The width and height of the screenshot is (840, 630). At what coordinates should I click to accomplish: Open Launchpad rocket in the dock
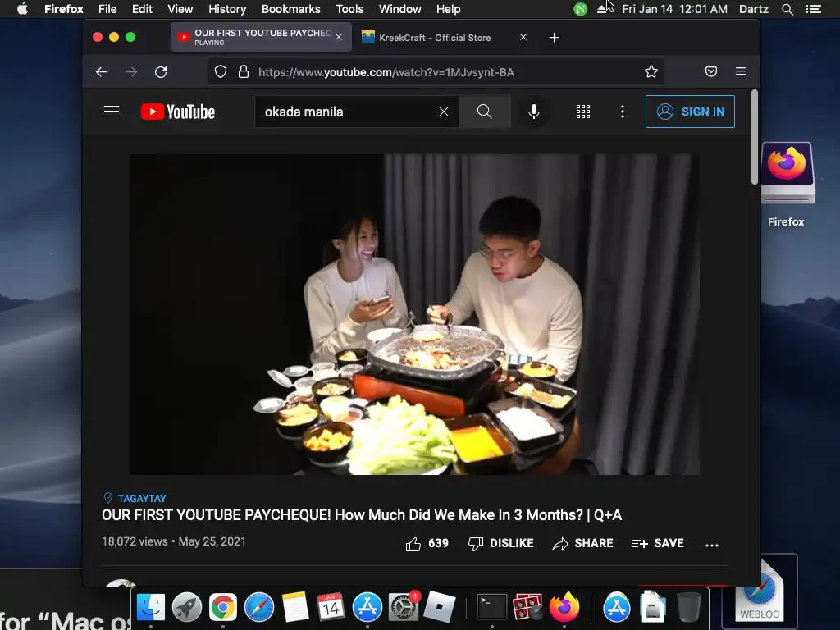click(186, 608)
